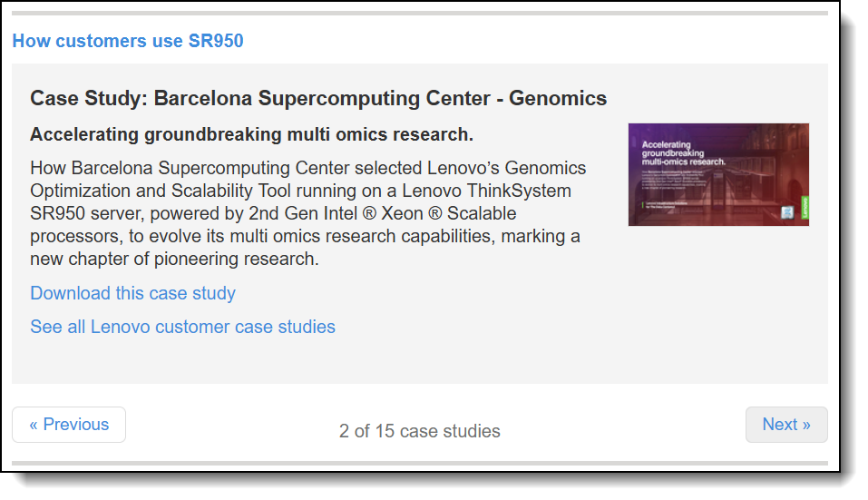Click the « Previous button
Image resolution: width=868 pixels, height=500 pixels.
(69, 425)
